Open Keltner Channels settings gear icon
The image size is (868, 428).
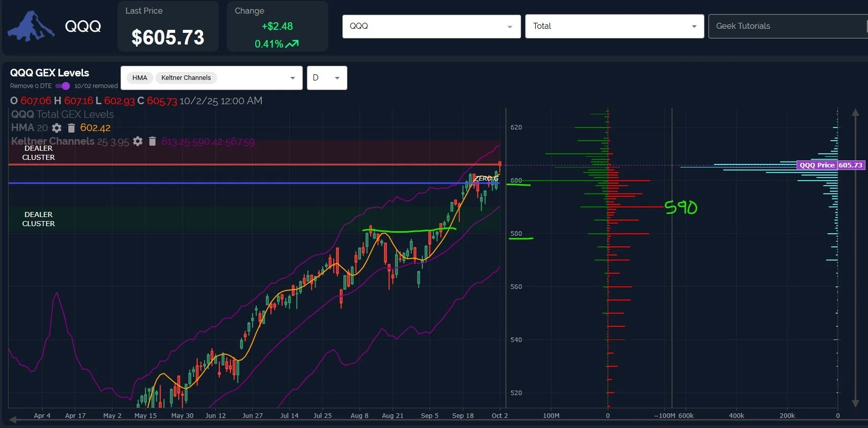tap(138, 142)
